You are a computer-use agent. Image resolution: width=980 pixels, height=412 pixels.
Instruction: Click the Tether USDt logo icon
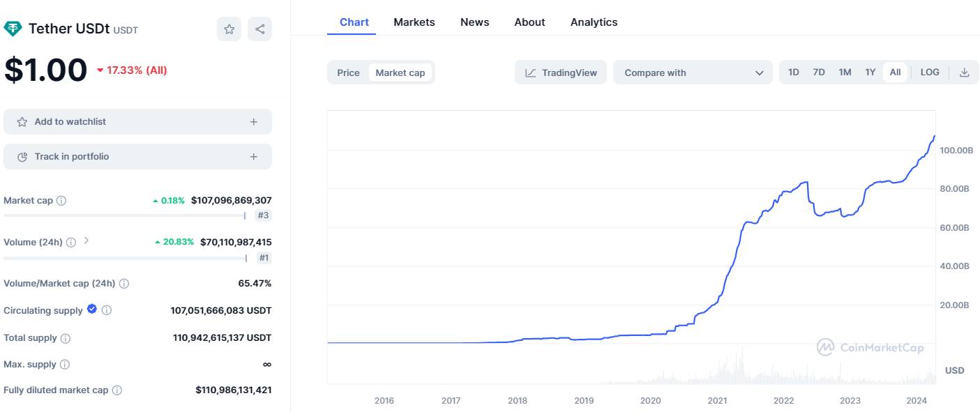[13, 29]
